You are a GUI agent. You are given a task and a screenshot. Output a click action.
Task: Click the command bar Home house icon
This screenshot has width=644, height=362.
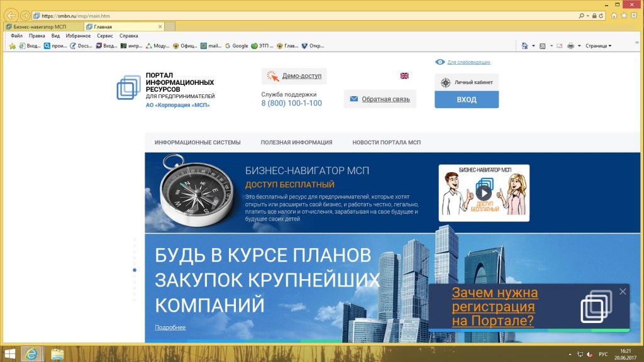pyautogui.click(x=525, y=46)
